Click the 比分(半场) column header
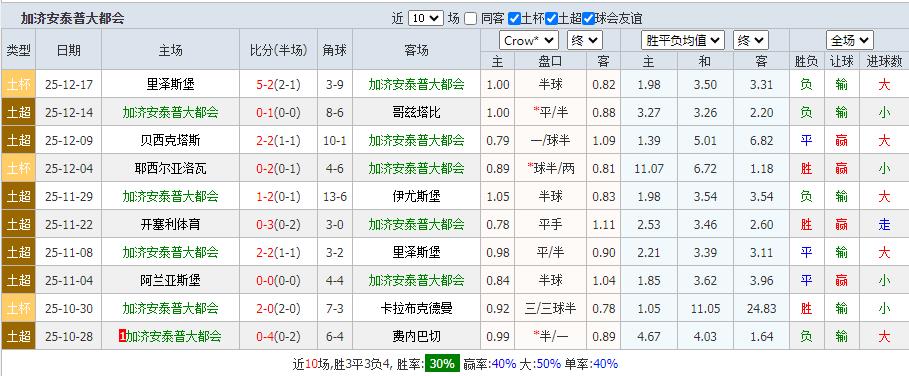The image size is (909, 376). point(278,50)
